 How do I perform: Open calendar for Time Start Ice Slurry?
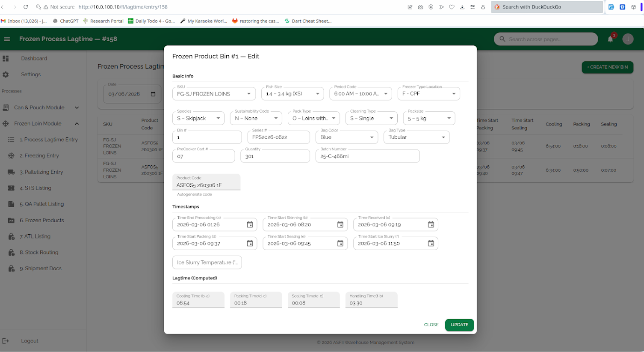pyautogui.click(x=431, y=244)
